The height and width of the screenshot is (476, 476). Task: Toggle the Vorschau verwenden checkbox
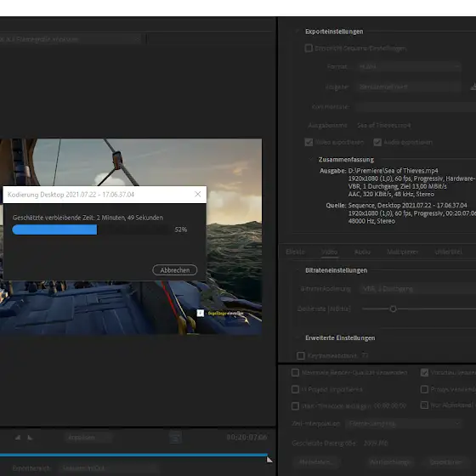424,372
